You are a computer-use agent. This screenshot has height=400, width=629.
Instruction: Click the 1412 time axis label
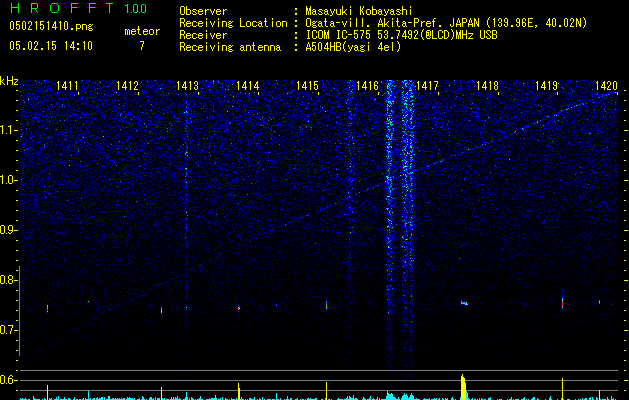click(127, 85)
